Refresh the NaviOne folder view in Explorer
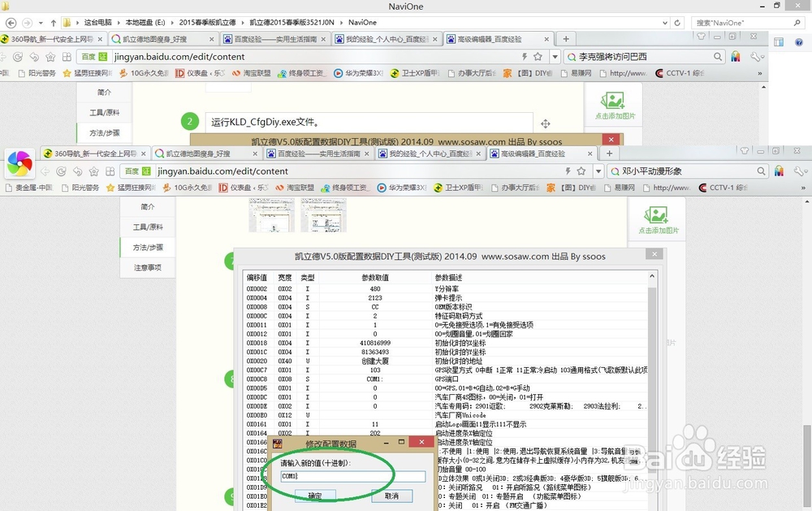Viewport: 812px width, 511px height. coord(677,23)
